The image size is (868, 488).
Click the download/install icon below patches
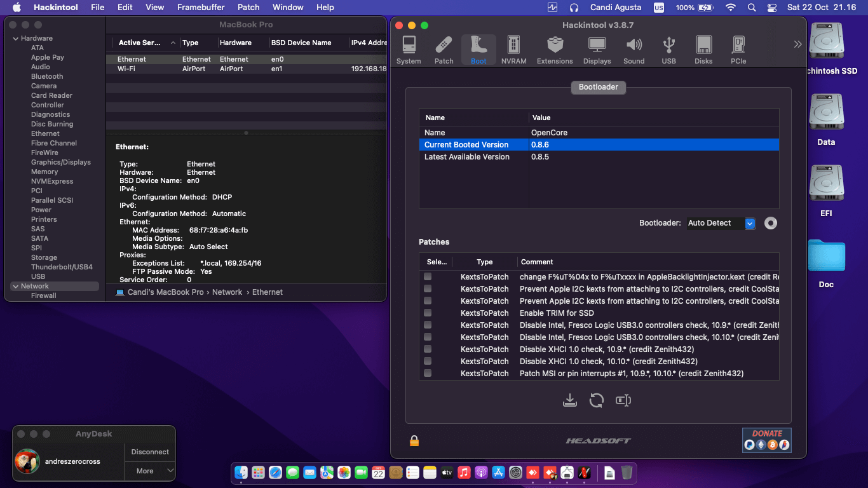(570, 400)
